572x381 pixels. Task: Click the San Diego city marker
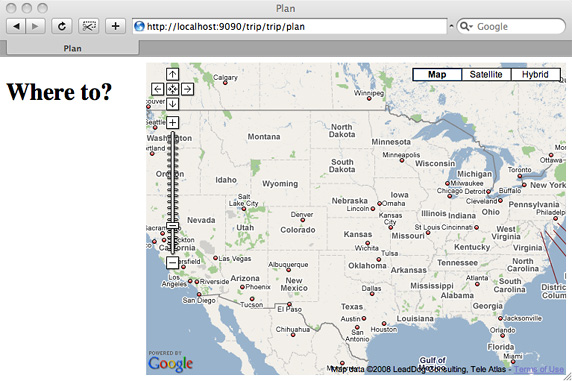click(199, 295)
